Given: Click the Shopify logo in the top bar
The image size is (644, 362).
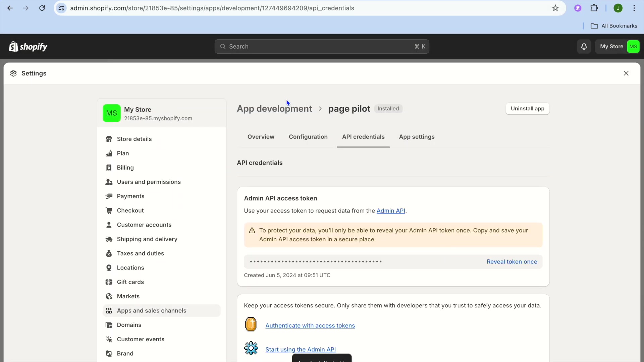Looking at the screenshot, I should tap(28, 47).
